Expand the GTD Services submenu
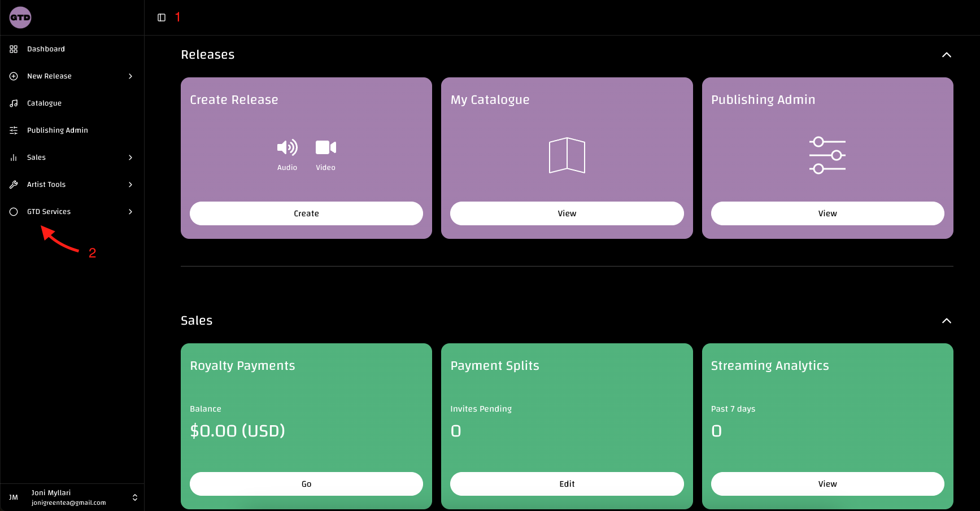The image size is (980, 511). 130,212
